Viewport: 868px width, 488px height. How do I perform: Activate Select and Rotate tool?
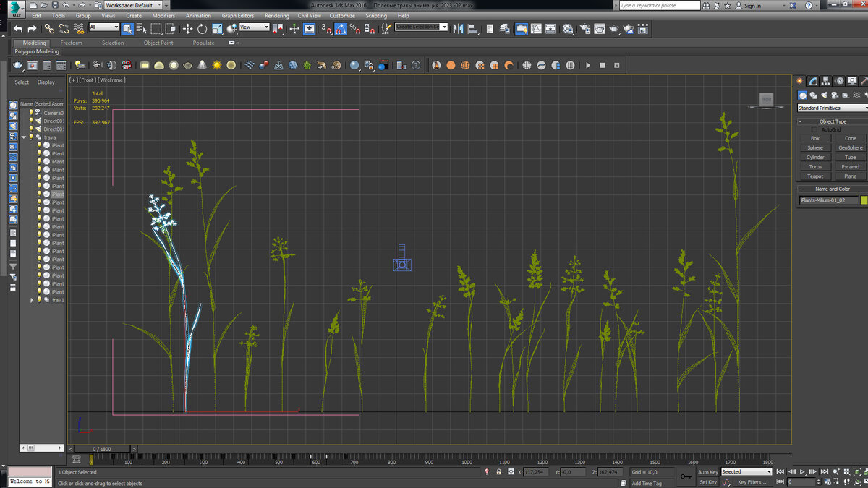[202, 29]
